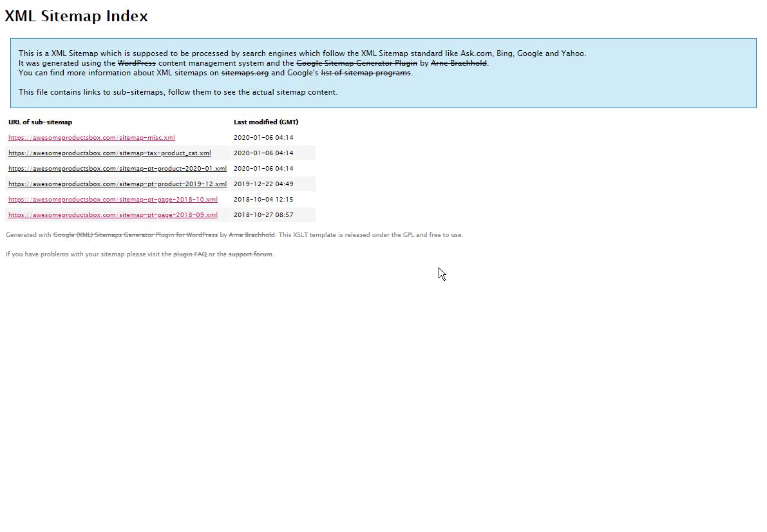Open the sitemap-pt-product-2019-12.xml link
The height and width of the screenshot is (532, 767).
[x=117, y=184]
